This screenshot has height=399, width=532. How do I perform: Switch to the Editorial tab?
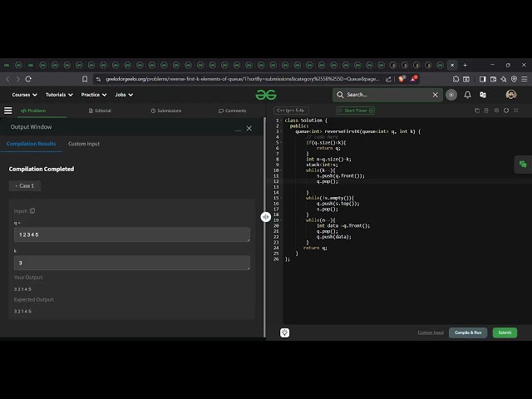pyautogui.click(x=100, y=111)
